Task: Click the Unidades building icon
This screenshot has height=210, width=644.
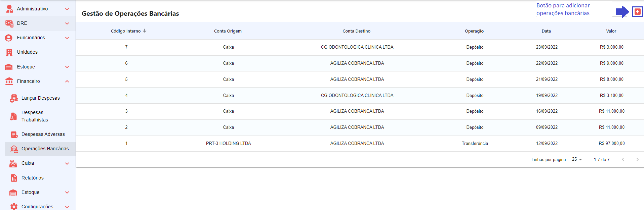Action: point(9,52)
